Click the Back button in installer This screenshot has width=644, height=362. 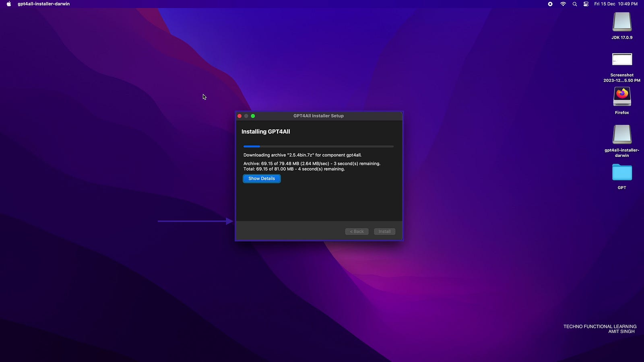[x=357, y=232]
